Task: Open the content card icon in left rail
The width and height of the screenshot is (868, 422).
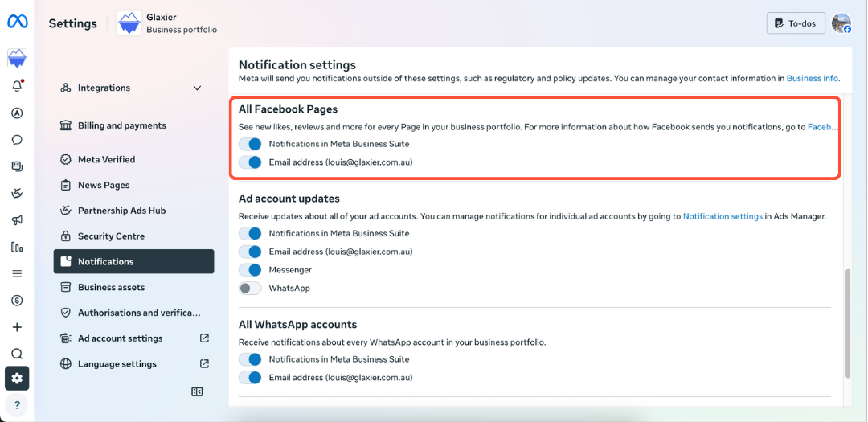Action: [17, 166]
